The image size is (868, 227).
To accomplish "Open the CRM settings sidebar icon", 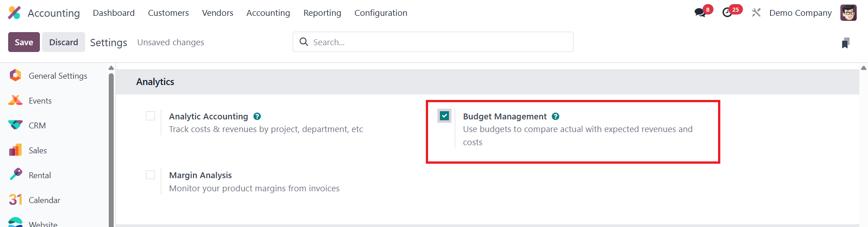I will (15, 125).
